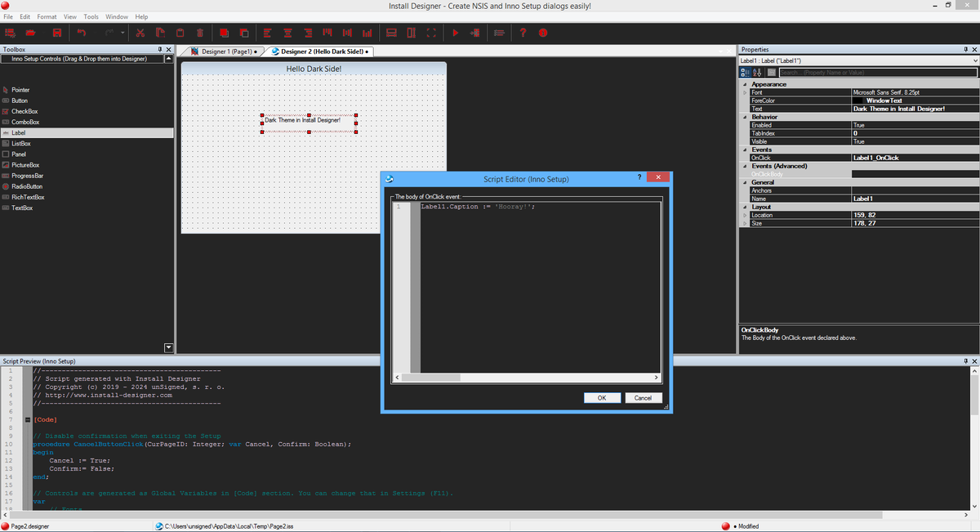Click the Save floppy disk icon
Image resolution: width=980 pixels, height=532 pixels.
tap(57, 33)
